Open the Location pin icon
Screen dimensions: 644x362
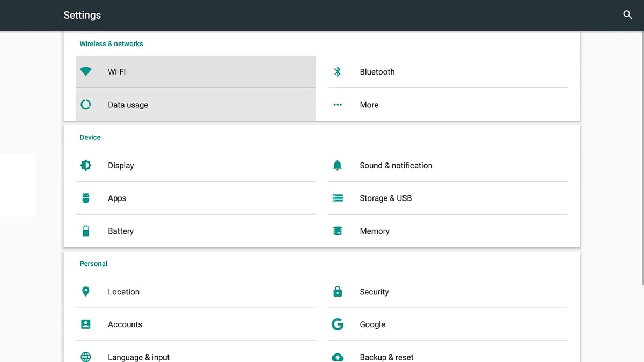click(x=86, y=291)
